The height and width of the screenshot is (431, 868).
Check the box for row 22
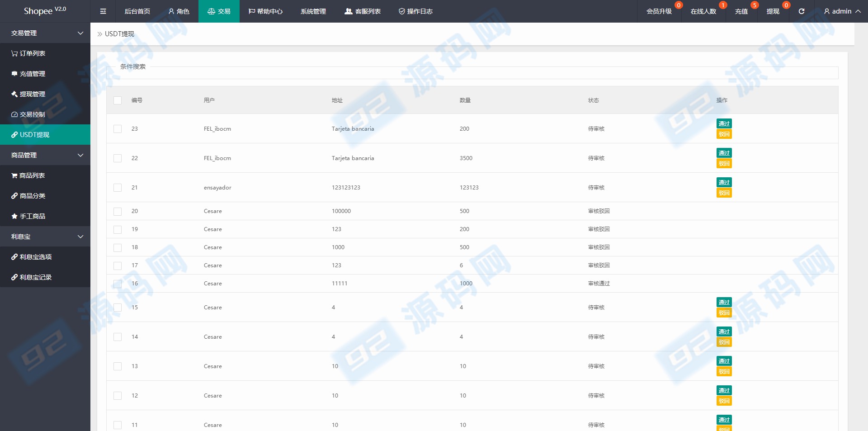(118, 158)
